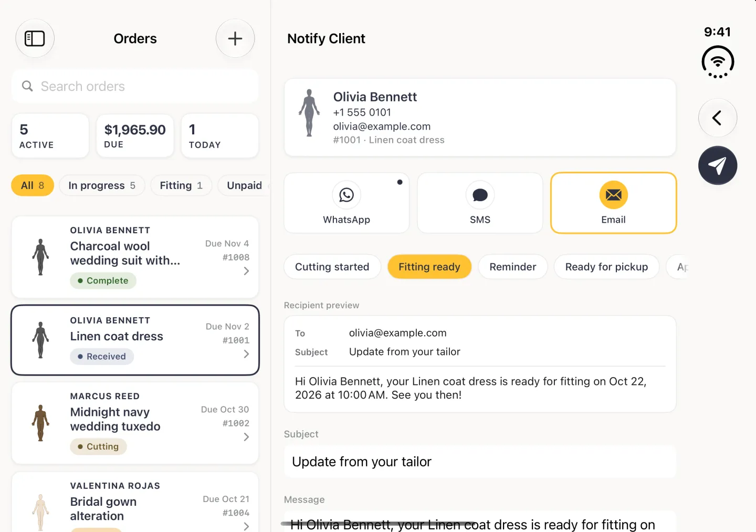This screenshot has width=756, height=532.
Task: Open order #1008 via its chevron
Action: pyautogui.click(x=246, y=271)
